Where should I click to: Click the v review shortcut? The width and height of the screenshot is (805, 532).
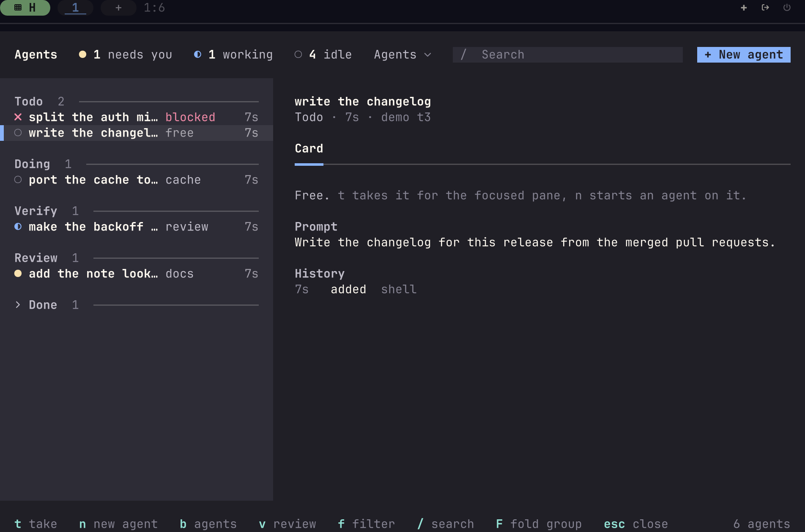(287, 524)
